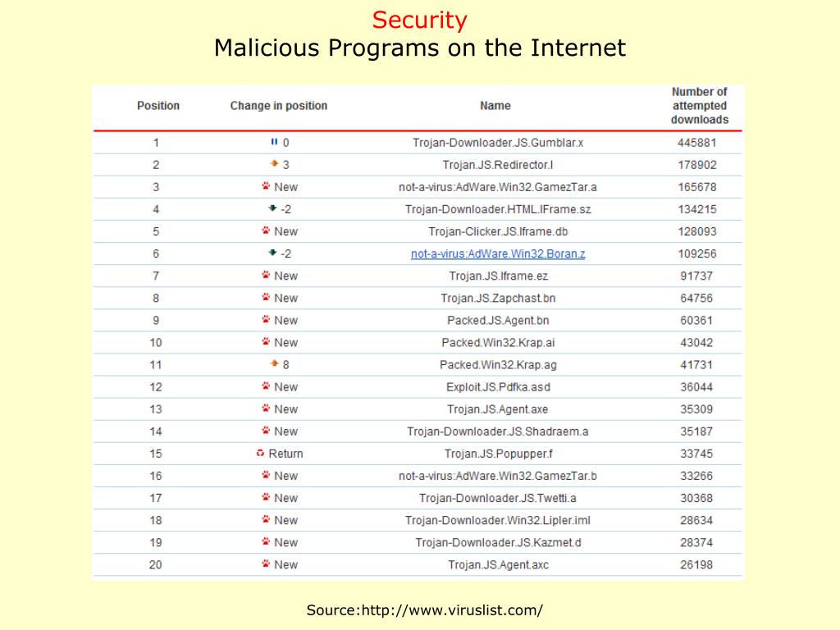Click the orange up arrow beside Trojan.JS.Redirector.l
Screen dimensions: 840x630
(x=274, y=163)
